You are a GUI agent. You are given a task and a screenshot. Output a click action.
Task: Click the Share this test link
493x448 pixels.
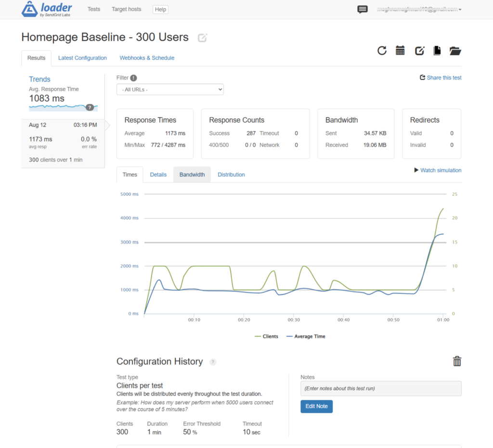pos(444,77)
